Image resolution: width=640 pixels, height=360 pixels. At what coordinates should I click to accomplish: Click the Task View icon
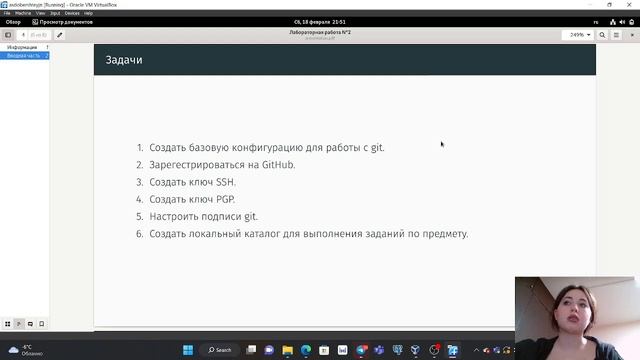click(251, 350)
